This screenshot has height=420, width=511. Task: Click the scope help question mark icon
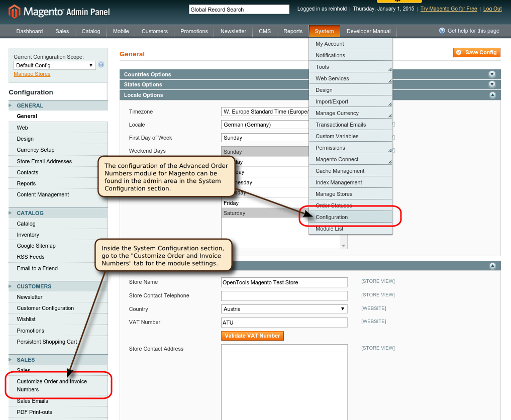(x=101, y=65)
